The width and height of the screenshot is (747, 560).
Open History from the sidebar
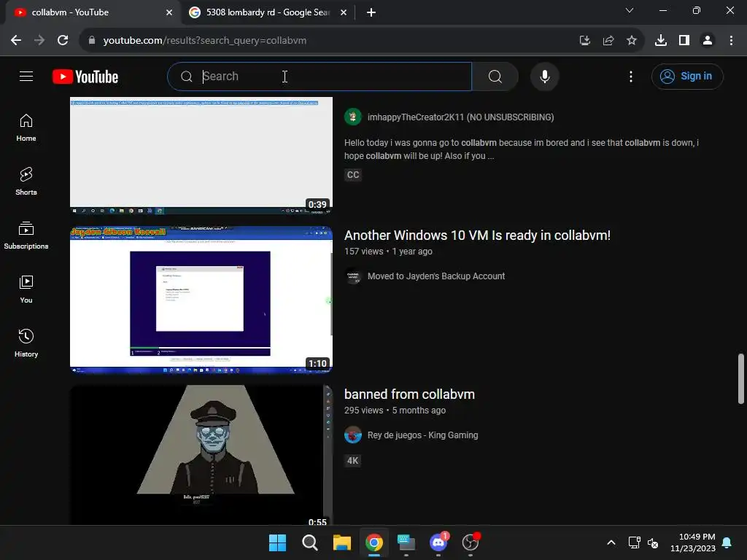tap(26, 343)
